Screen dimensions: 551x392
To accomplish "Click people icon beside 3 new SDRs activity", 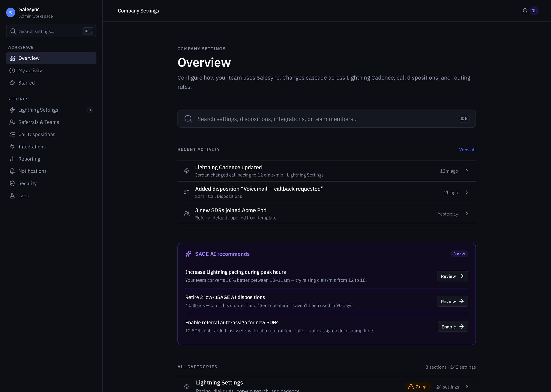I will [x=187, y=214].
